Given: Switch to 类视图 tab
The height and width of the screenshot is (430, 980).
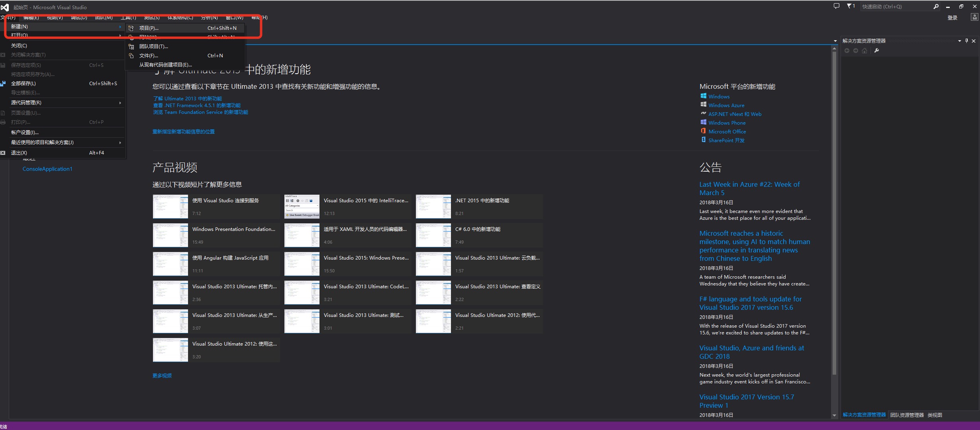Looking at the screenshot, I should 935,415.
